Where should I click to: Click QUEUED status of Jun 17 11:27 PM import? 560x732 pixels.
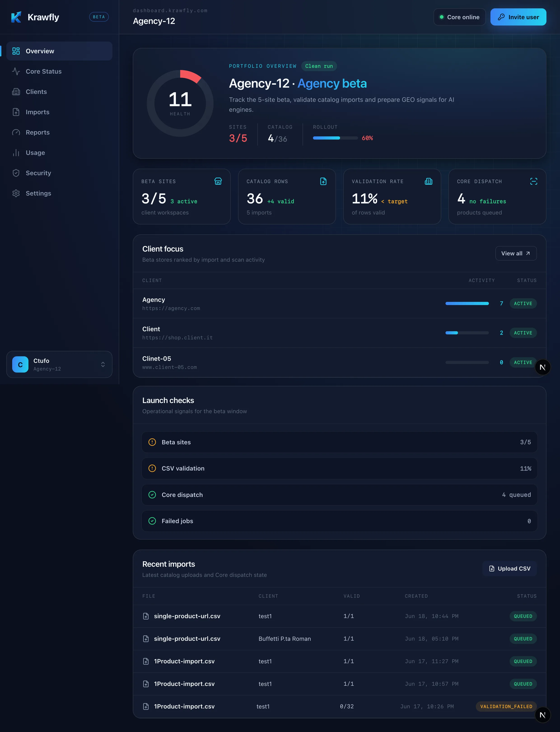coord(523,661)
